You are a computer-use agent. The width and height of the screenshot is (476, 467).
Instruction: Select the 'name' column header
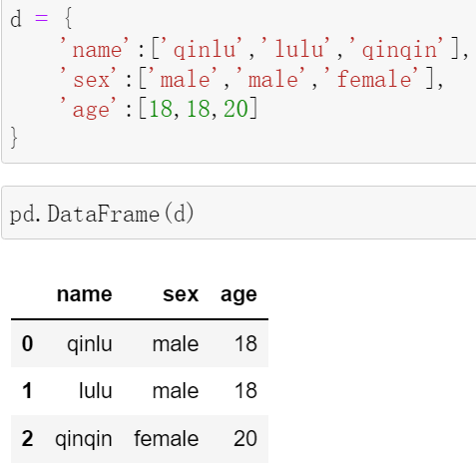pyautogui.click(x=85, y=294)
